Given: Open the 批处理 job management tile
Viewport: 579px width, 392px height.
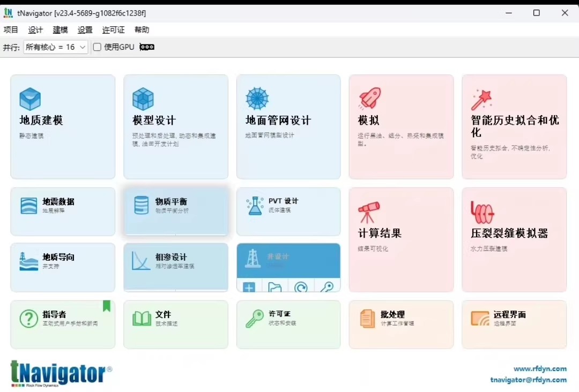Looking at the screenshot, I should point(402,325).
